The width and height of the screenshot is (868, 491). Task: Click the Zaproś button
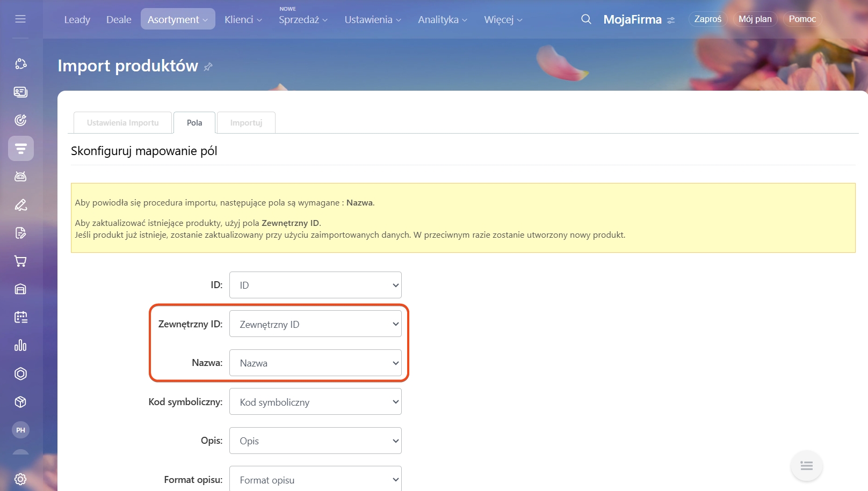tap(707, 19)
